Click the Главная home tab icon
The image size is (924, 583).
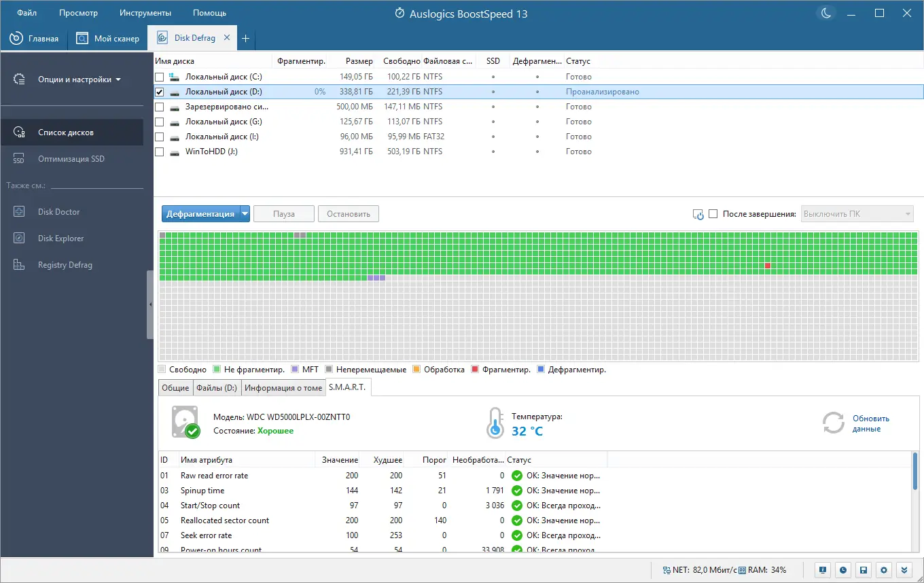pos(16,39)
